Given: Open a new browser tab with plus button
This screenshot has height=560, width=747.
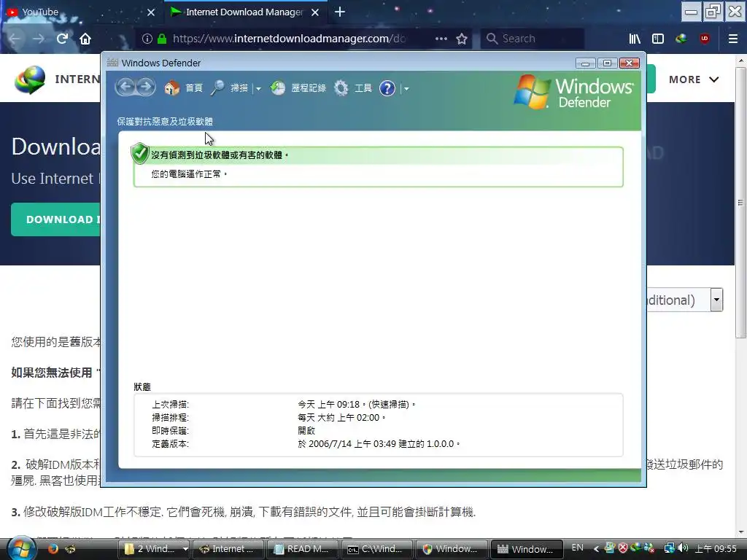Looking at the screenshot, I should click(340, 12).
